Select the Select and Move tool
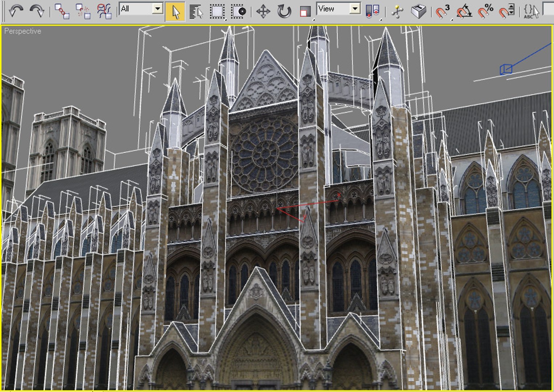The height and width of the screenshot is (392, 554). tap(263, 11)
